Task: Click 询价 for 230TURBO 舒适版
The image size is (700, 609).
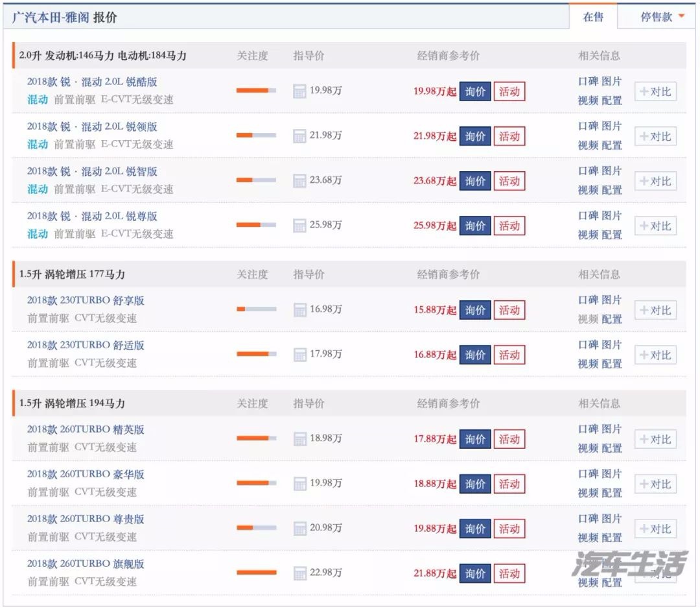Action: point(475,355)
